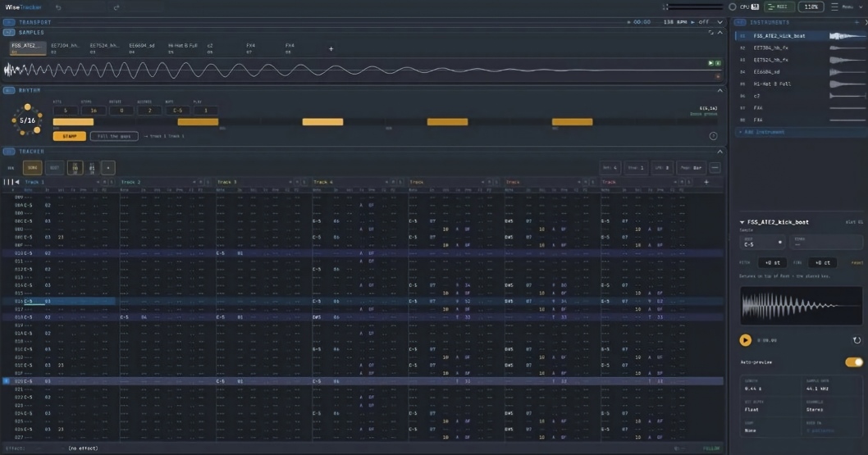Toggle the Auto-preview switch
Image resolution: width=868 pixels, height=455 pixels.
853,362
